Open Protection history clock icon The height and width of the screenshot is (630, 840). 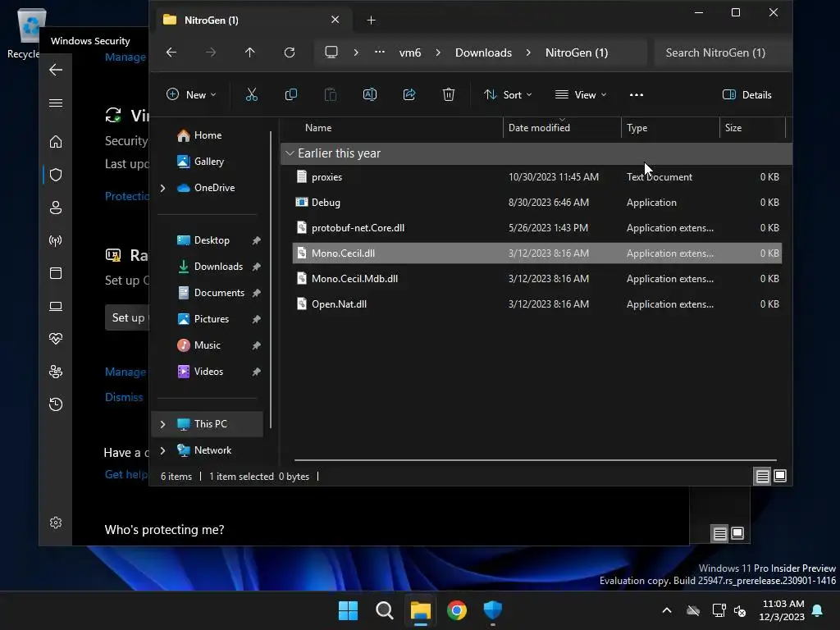(x=56, y=404)
